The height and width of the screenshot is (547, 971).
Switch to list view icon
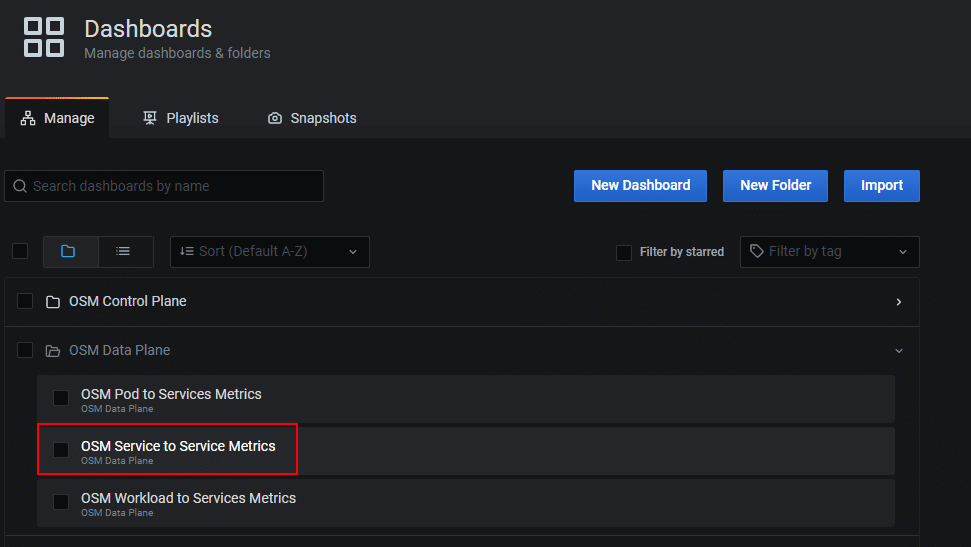[123, 252]
